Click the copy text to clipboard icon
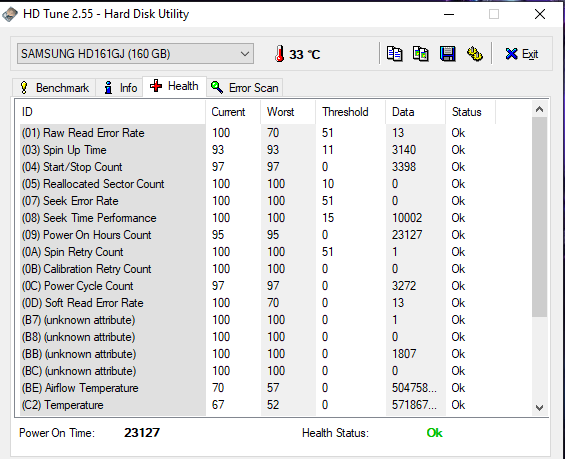This screenshot has height=459, width=565. pos(394,54)
